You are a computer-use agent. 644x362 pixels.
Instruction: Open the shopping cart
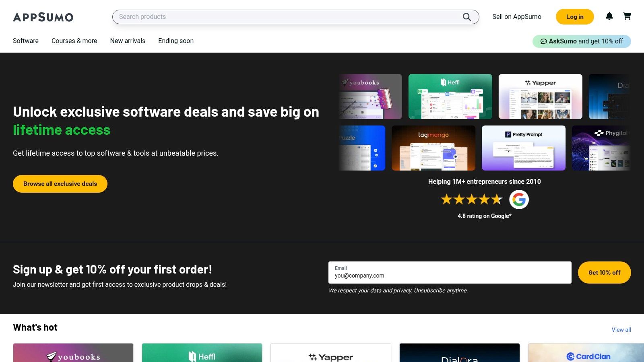pos(627,16)
